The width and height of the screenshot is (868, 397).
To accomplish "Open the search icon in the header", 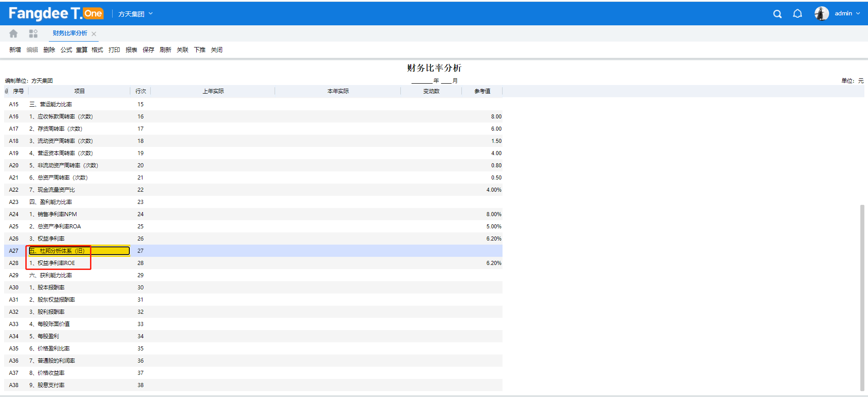I will (x=777, y=14).
